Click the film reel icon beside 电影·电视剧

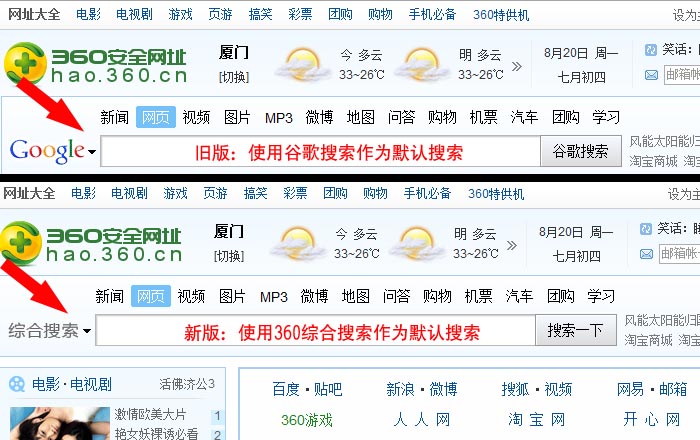(17, 384)
